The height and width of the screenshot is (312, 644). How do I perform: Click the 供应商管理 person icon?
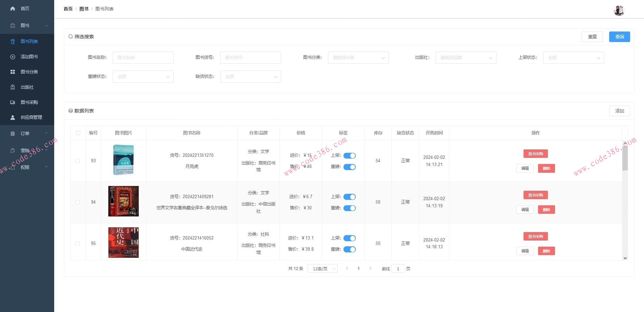(x=13, y=118)
